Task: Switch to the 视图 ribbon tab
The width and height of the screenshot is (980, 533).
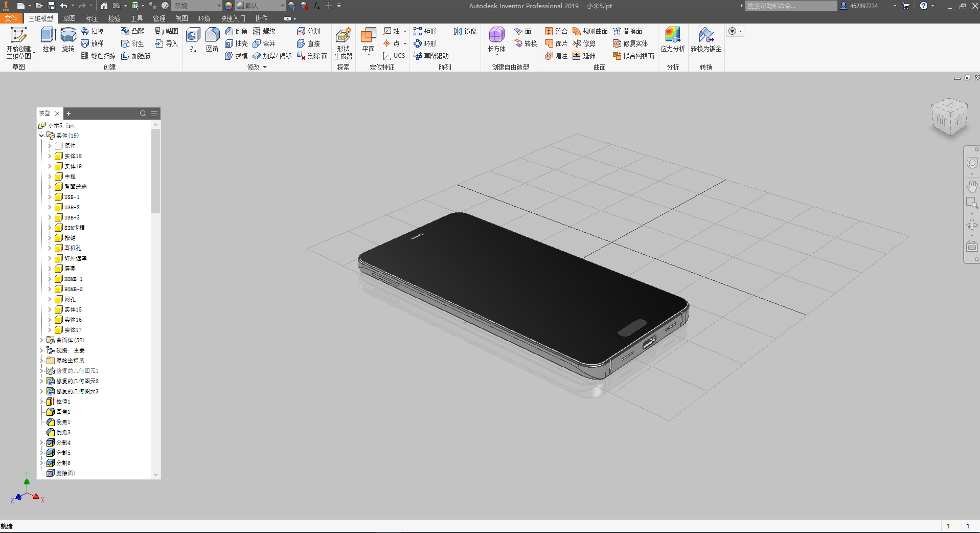Action: point(181,18)
